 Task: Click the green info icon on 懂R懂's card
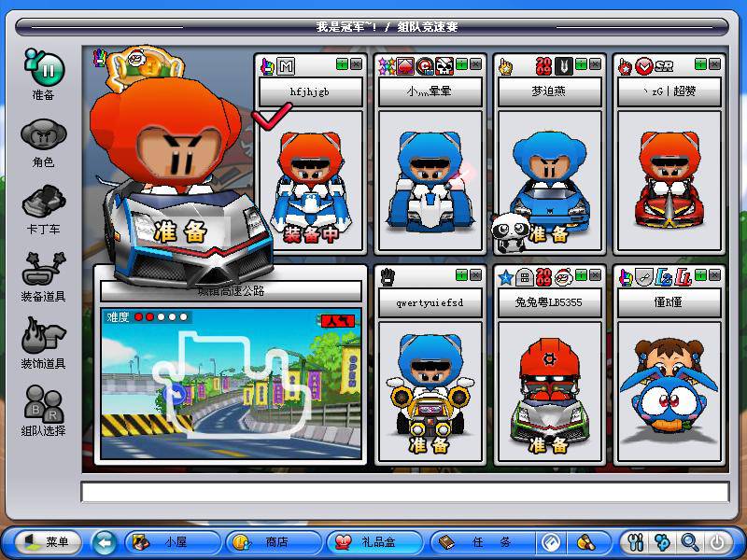[x=700, y=274]
